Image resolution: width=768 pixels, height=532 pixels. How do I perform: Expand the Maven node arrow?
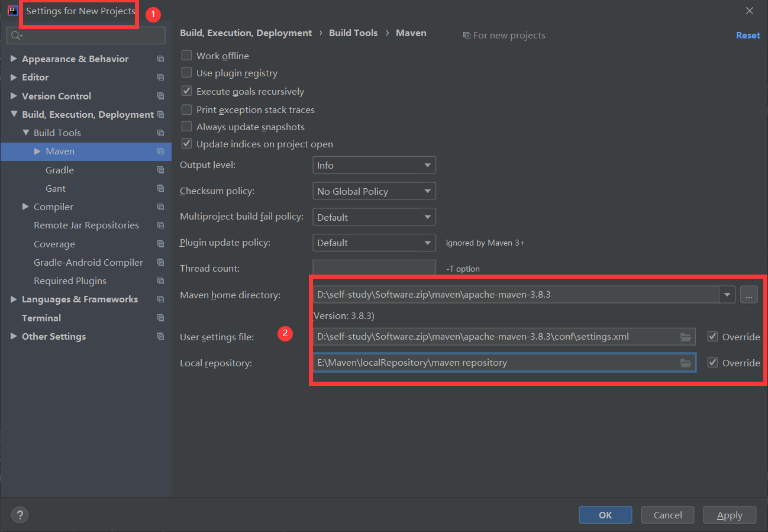coord(37,151)
